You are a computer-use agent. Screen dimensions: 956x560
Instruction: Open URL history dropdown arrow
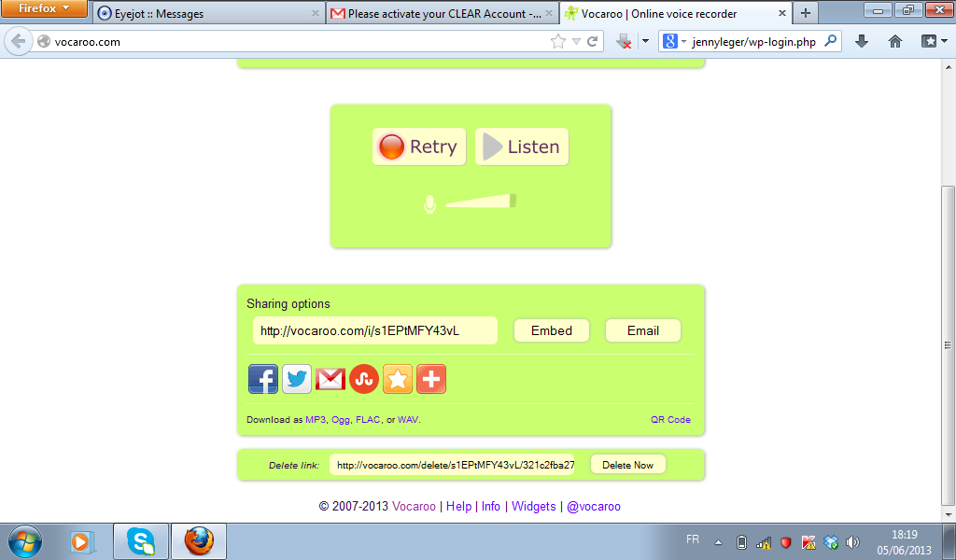(576, 41)
